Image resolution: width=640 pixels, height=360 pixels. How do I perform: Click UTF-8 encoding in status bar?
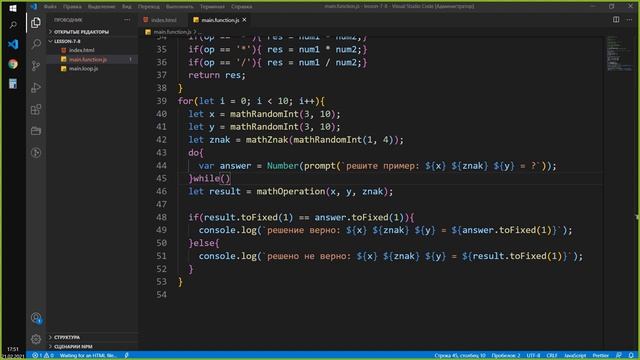tap(533, 356)
